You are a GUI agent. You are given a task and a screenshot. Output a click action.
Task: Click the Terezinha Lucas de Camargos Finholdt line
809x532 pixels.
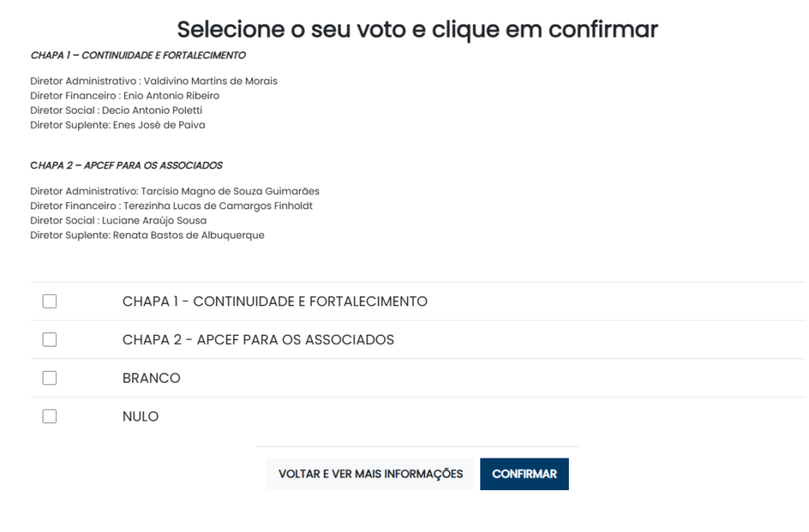click(x=171, y=206)
